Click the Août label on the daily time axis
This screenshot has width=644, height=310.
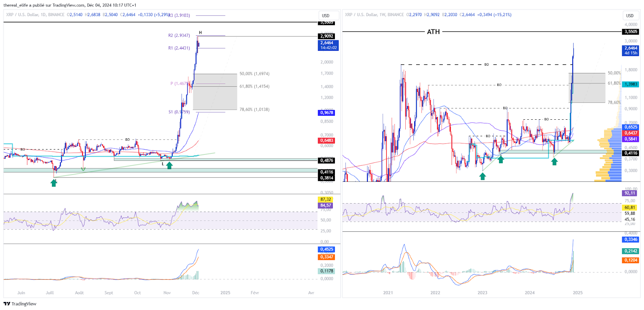point(79,293)
